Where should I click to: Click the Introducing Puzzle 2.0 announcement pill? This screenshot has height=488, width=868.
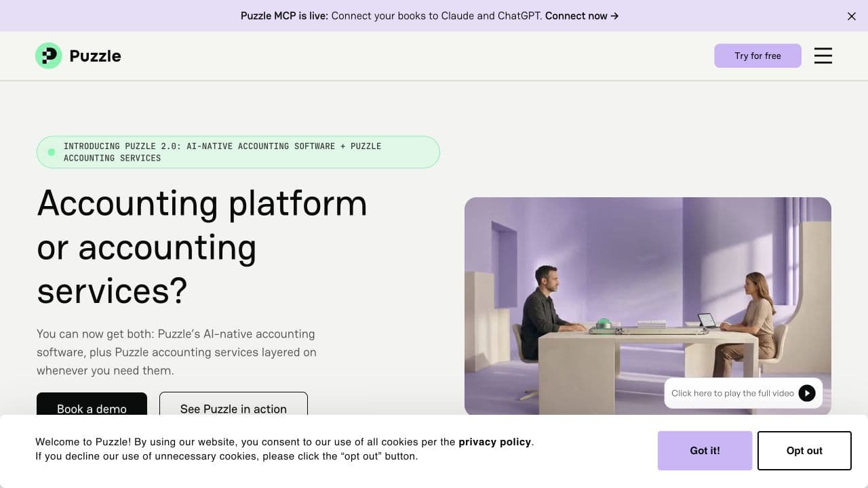(x=238, y=152)
